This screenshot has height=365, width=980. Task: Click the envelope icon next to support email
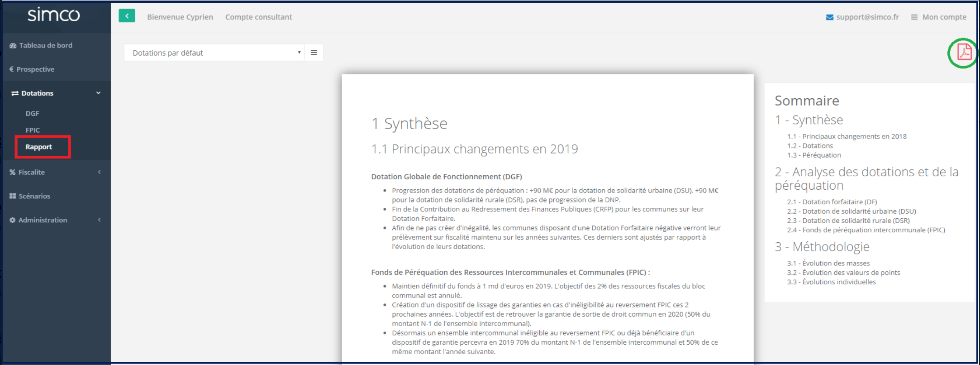[829, 17]
